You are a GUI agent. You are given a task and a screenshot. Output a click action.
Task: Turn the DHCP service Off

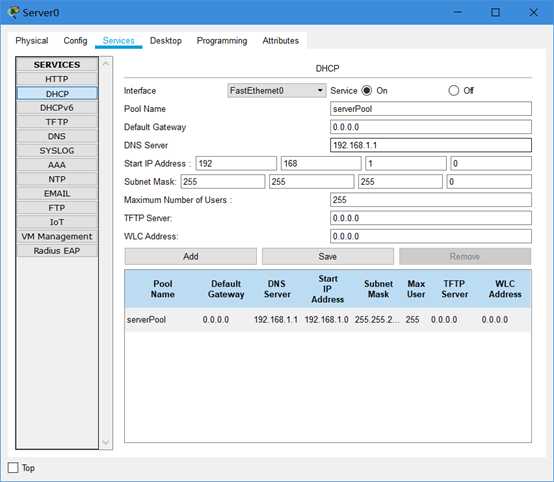pos(454,91)
